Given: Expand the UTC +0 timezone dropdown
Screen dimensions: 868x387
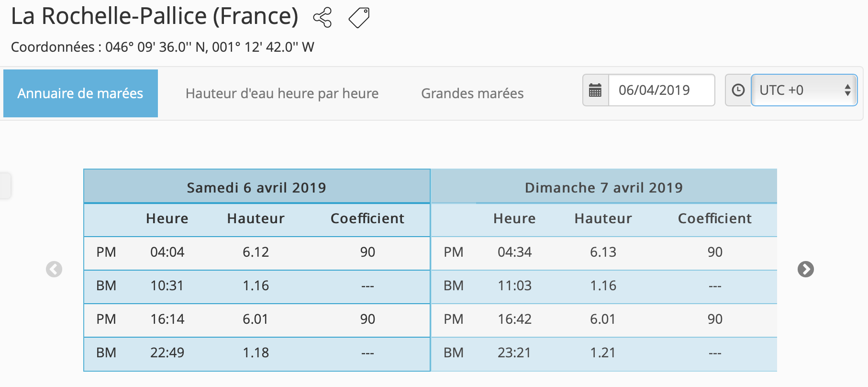Looking at the screenshot, I should coord(804,90).
